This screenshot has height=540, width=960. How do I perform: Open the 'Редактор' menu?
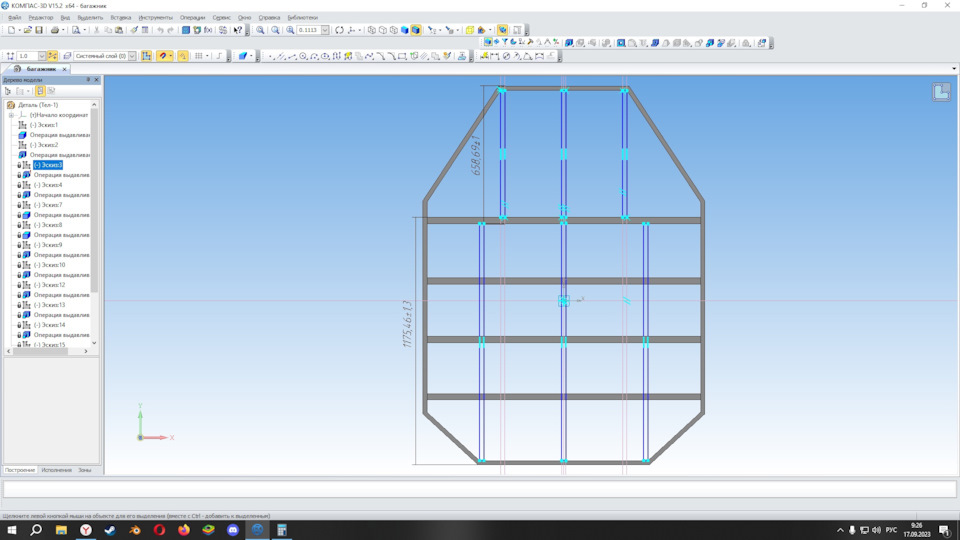(x=40, y=18)
